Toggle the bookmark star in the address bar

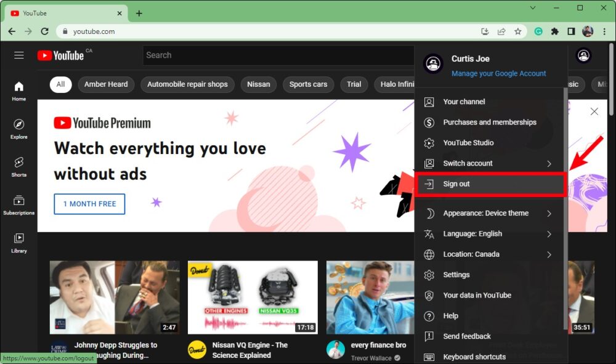point(517,31)
